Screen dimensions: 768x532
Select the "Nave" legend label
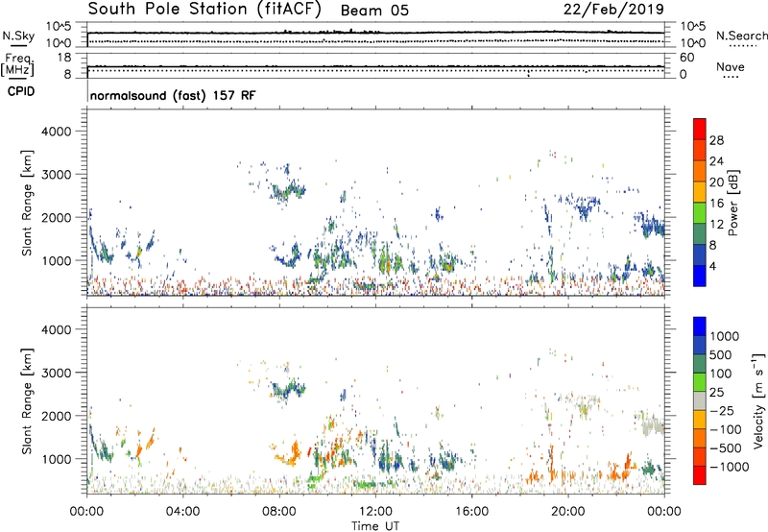[x=731, y=66]
